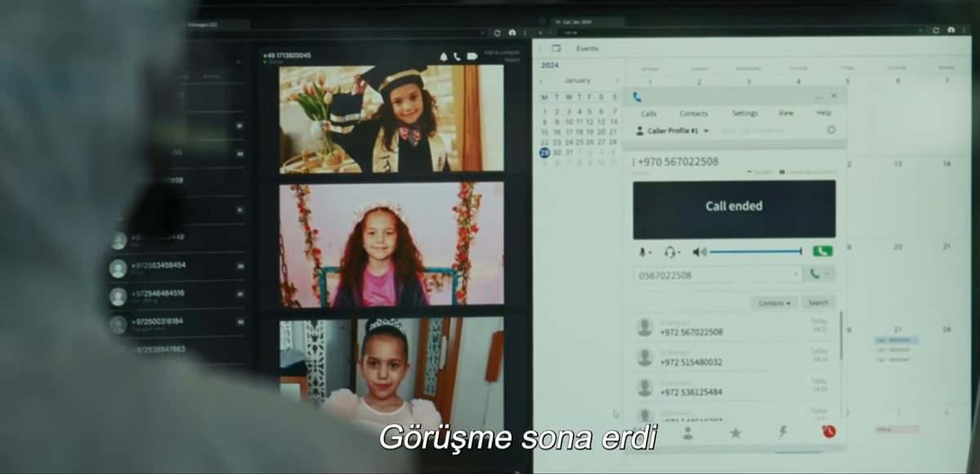This screenshot has height=474, width=980.
Task: Click the phone icon next to +49 1713820045
Action: coord(457,57)
